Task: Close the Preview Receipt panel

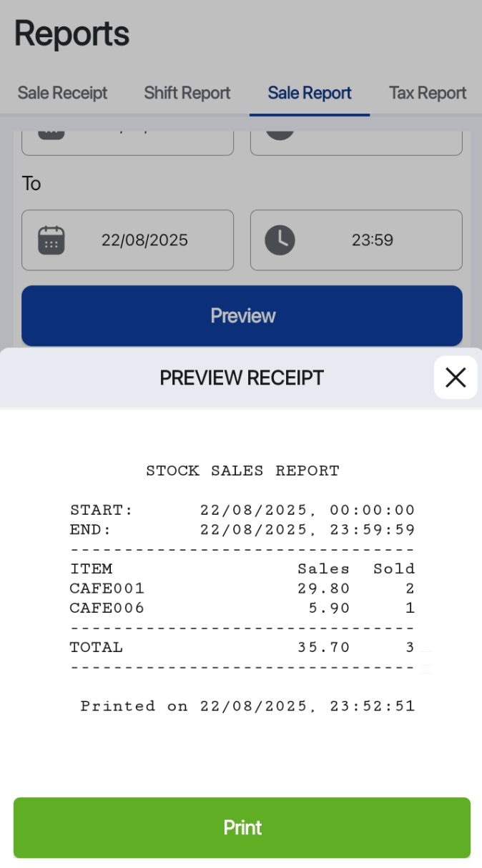Action: tap(456, 378)
